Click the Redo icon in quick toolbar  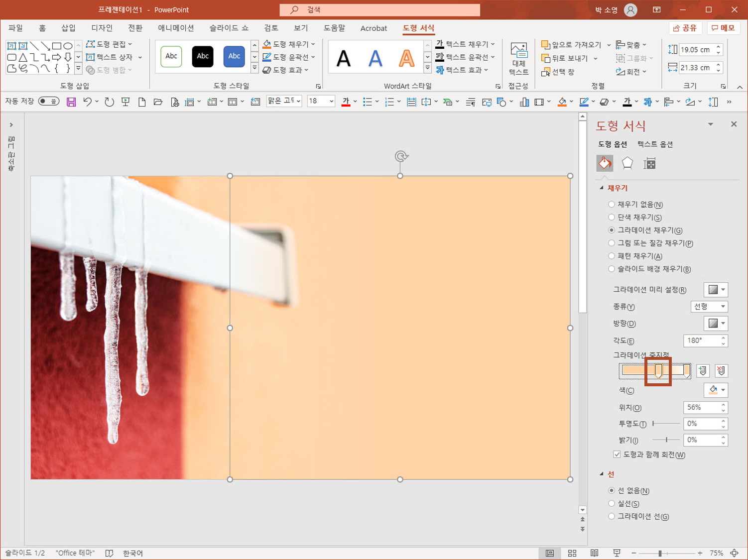(109, 102)
